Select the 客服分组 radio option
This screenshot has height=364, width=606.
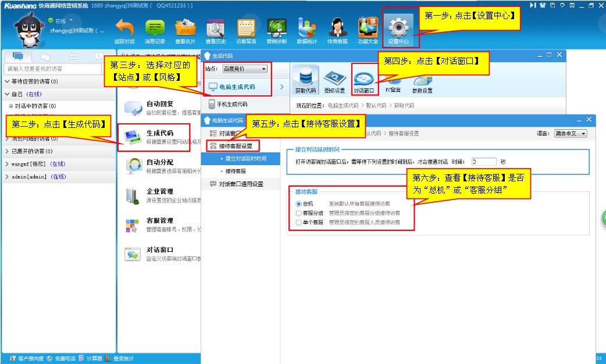pyautogui.click(x=299, y=213)
